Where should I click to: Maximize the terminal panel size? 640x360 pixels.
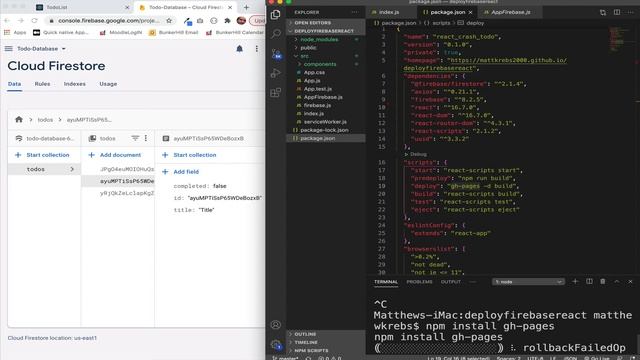point(617,282)
